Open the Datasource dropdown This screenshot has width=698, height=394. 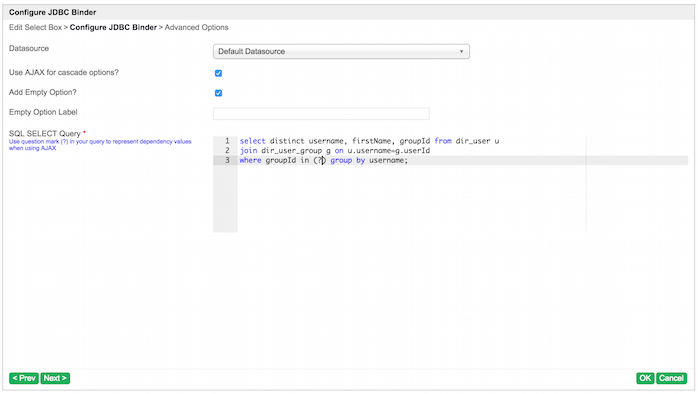341,51
